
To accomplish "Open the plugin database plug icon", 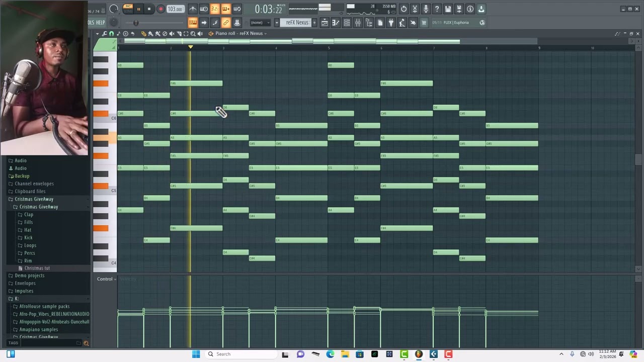I will pos(391,23).
